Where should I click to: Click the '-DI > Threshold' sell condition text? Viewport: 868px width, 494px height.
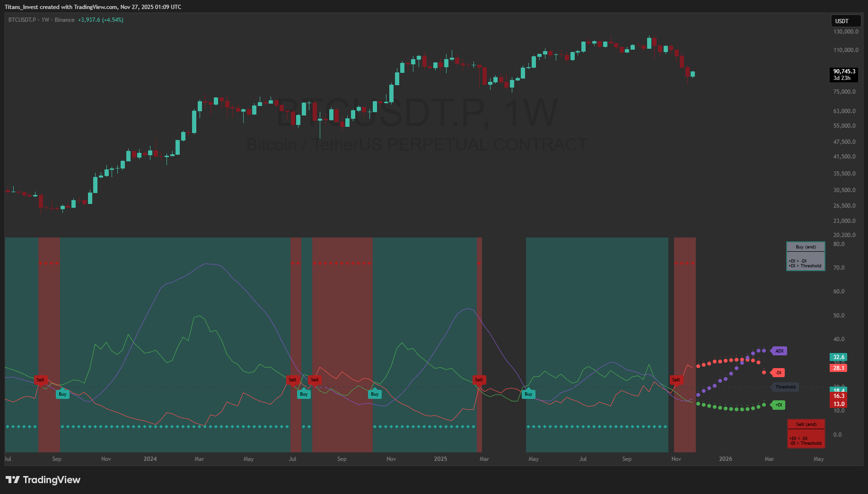point(806,443)
